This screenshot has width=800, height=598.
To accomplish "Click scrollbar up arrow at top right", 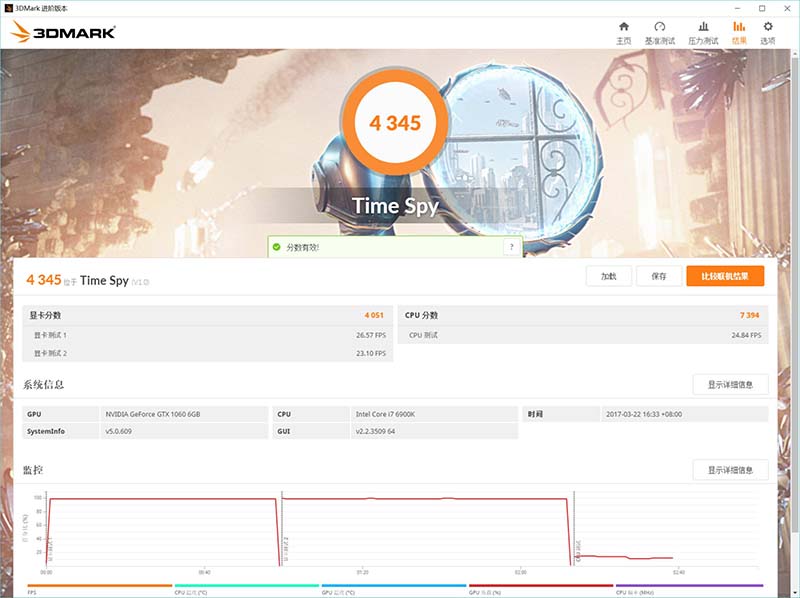I will tap(795, 53).
